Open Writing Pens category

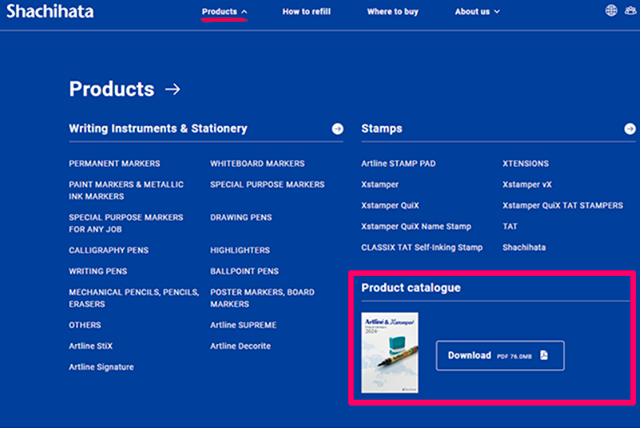click(x=98, y=271)
